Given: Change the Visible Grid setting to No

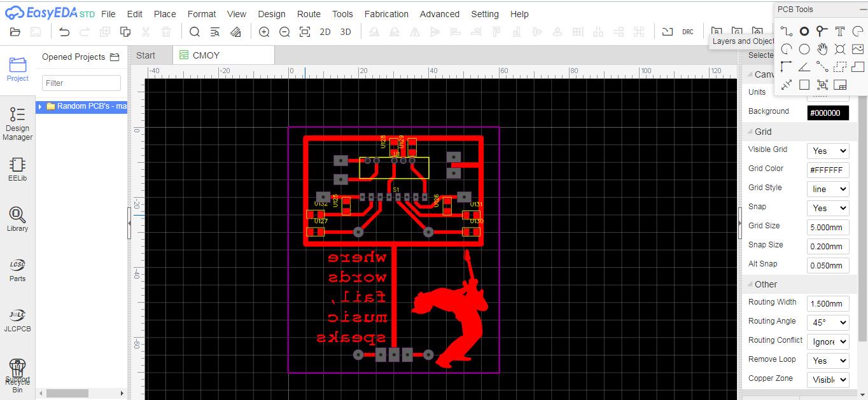Looking at the screenshot, I should pyautogui.click(x=827, y=151).
